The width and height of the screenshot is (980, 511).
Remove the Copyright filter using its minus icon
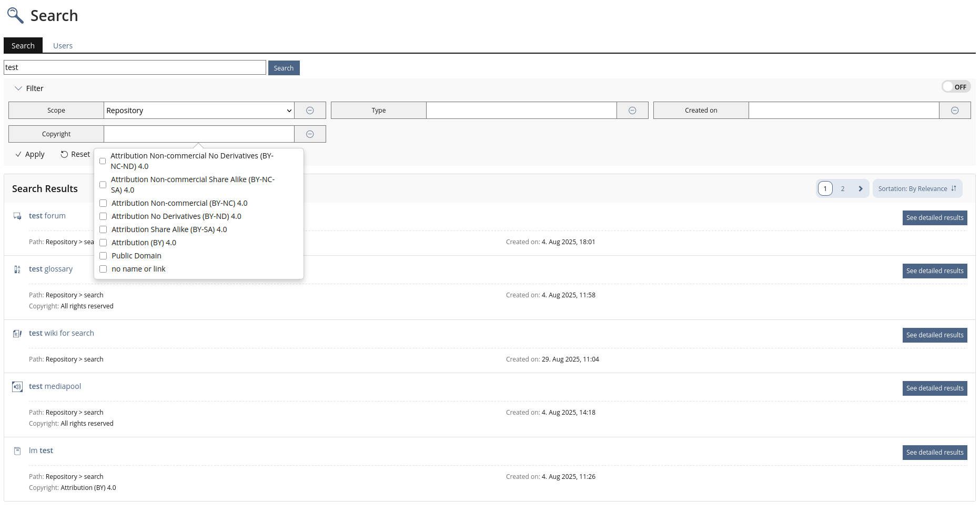point(310,134)
